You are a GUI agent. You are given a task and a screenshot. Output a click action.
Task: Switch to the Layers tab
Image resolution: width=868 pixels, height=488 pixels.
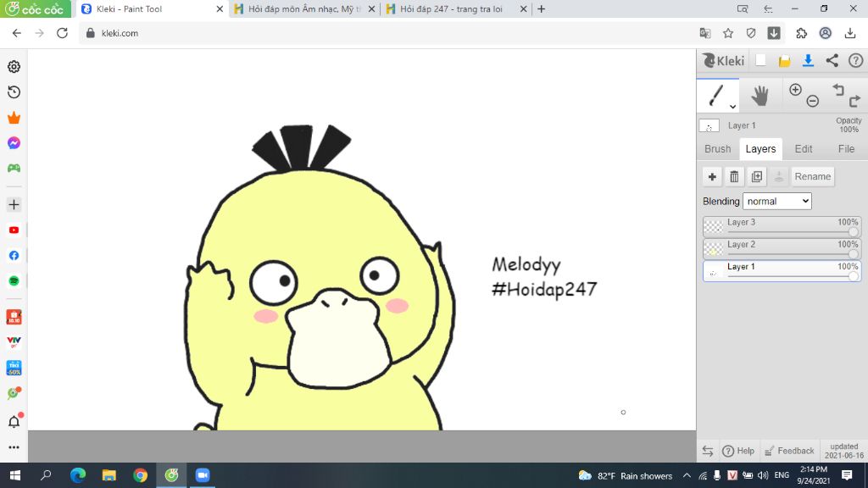760,149
